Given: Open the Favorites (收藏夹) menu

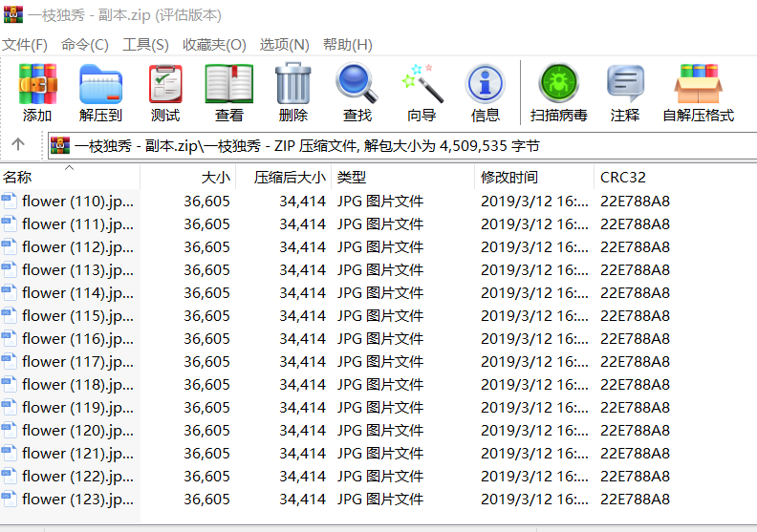Looking at the screenshot, I should 214,45.
